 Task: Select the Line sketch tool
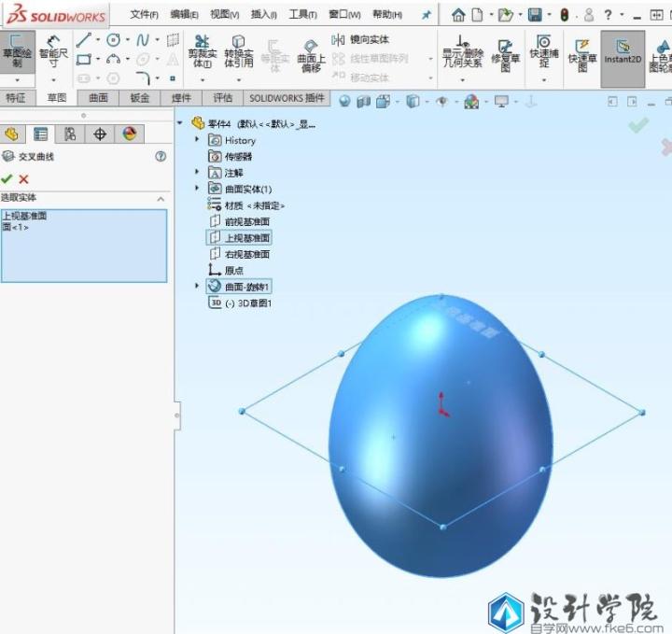coord(84,40)
